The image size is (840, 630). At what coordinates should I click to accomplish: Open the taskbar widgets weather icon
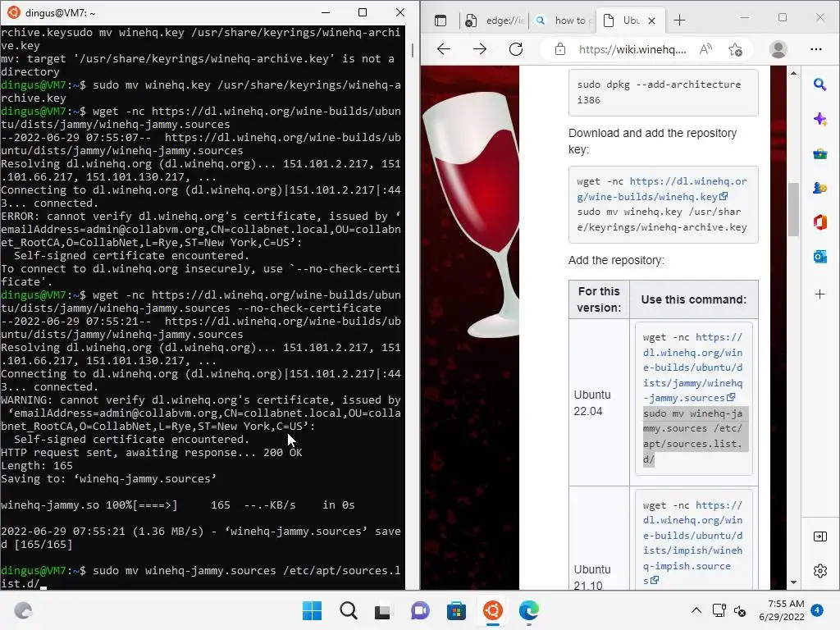(x=23, y=610)
